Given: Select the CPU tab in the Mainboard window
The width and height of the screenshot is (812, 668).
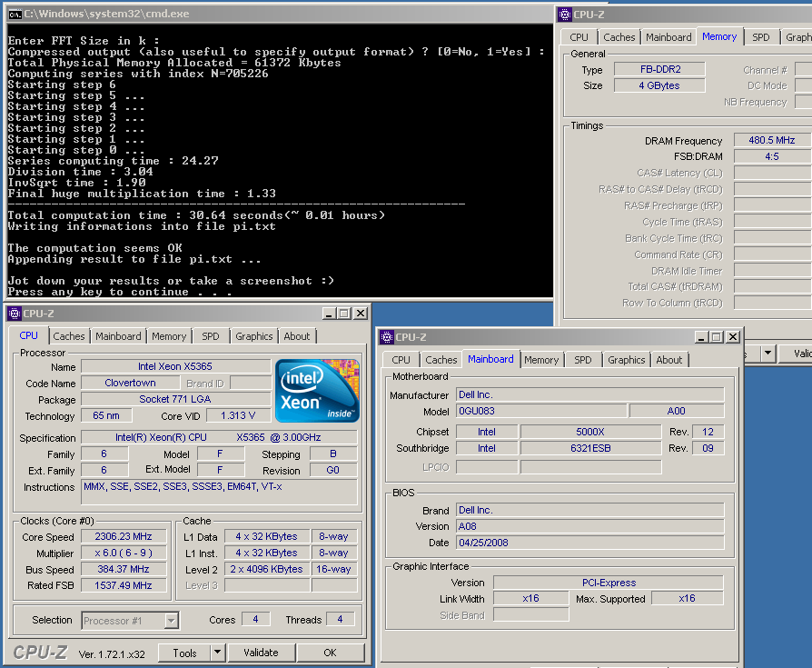Looking at the screenshot, I should (x=401, y=360).
